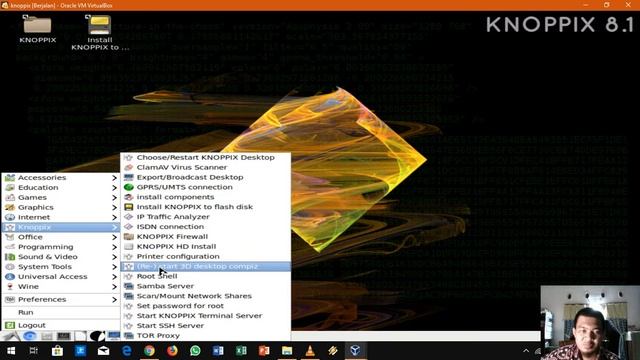This screenshot has width=640, height=360.
Task: Open the Internet submenu
Action: [x=61, y=217]
